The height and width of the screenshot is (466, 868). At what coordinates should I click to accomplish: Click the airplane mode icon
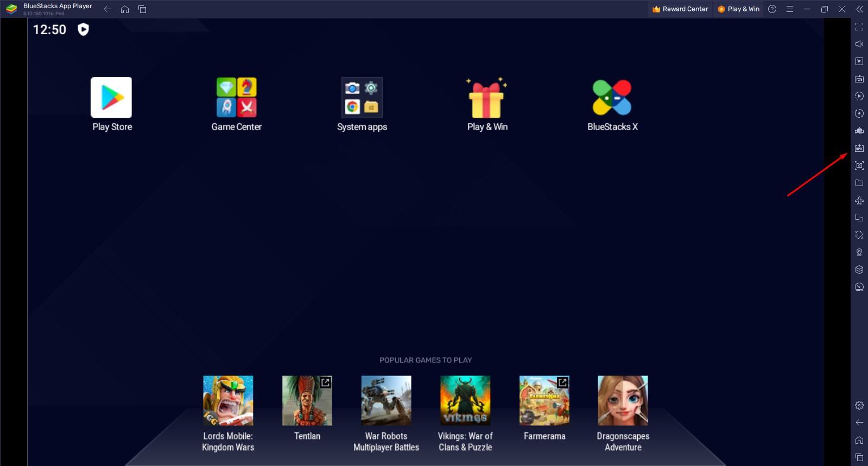[x=859, y=200]
